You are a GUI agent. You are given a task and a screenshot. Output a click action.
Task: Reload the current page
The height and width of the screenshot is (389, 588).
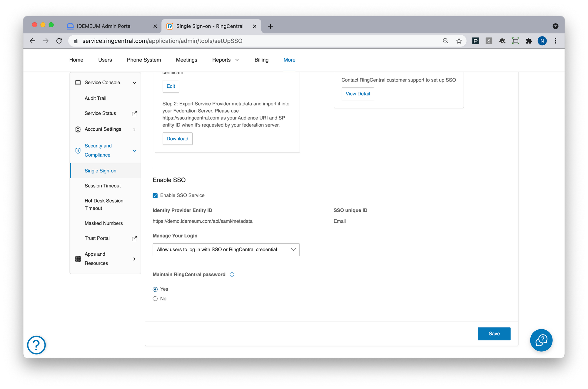coord(59,41)
